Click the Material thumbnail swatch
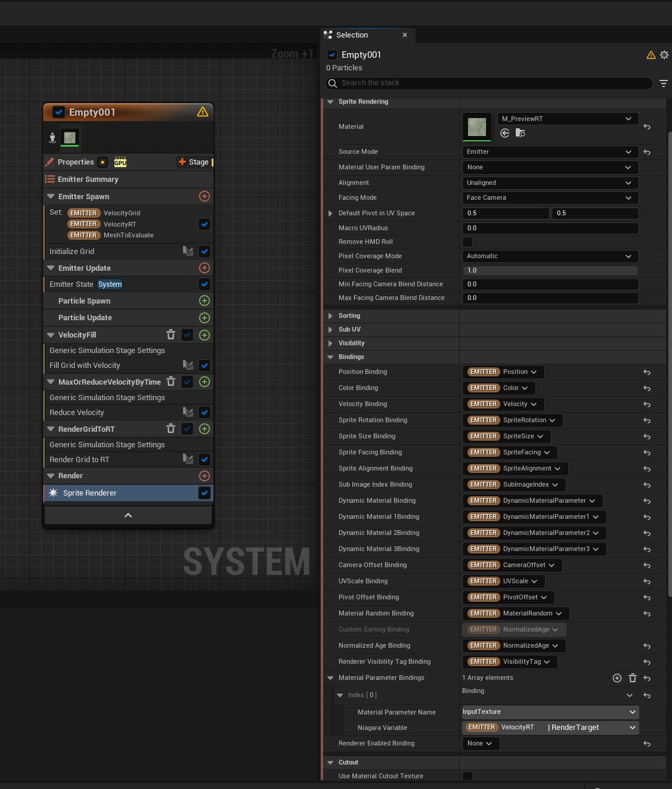This screenshot has width=672, height=789. [x=477, y=127]
